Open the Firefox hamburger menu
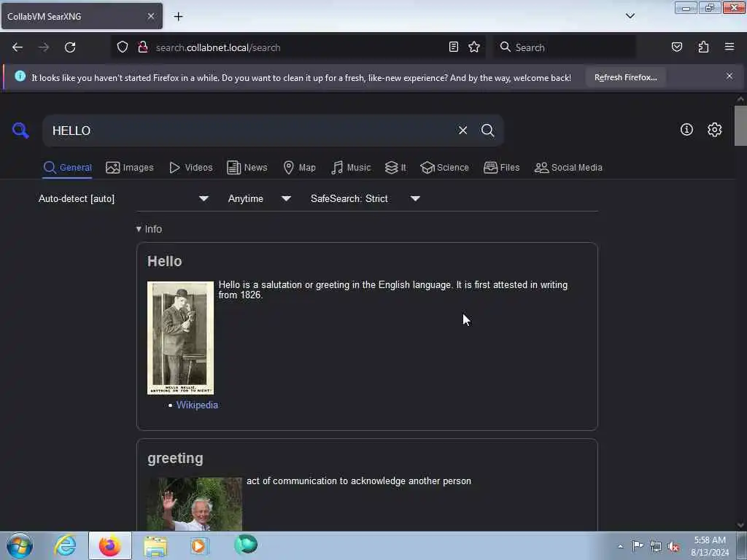747x560 pixels. pos(729,47)
